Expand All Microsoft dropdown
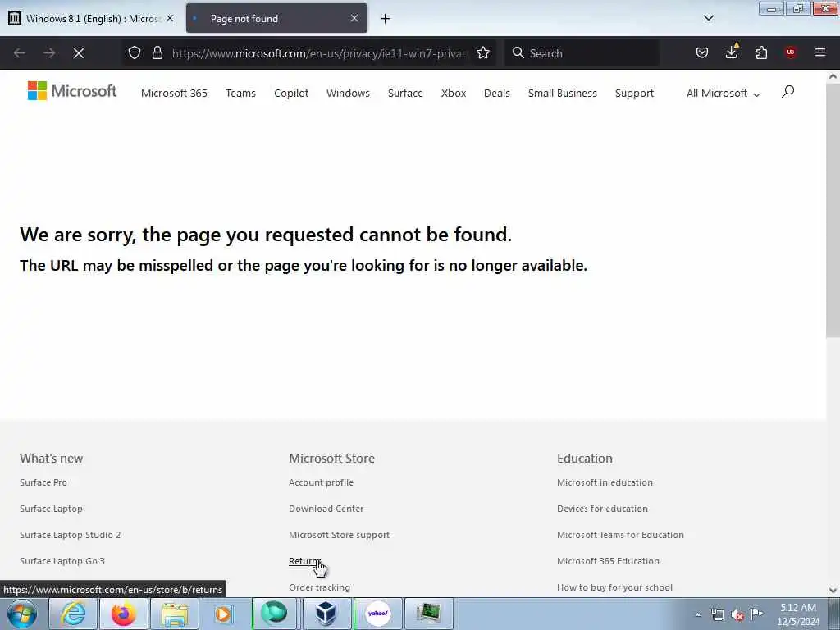The image size is (840, 630). click(724, 94)
